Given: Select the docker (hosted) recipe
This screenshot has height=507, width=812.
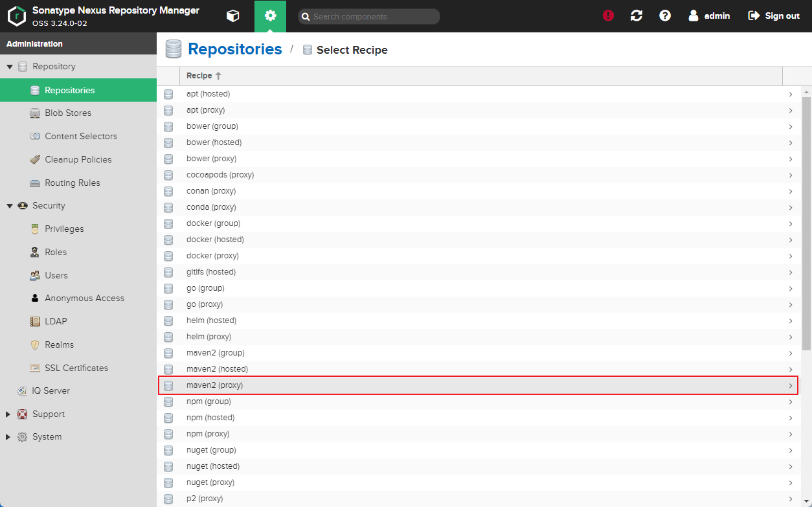Looking at the screenshot, I should click(479, 240).
